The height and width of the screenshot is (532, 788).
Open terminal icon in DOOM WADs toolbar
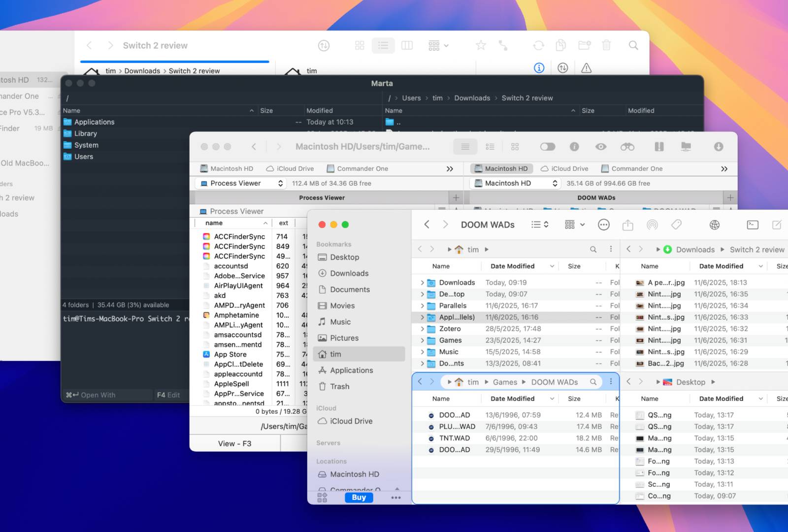pyautogui.click(x=752, y=225)
